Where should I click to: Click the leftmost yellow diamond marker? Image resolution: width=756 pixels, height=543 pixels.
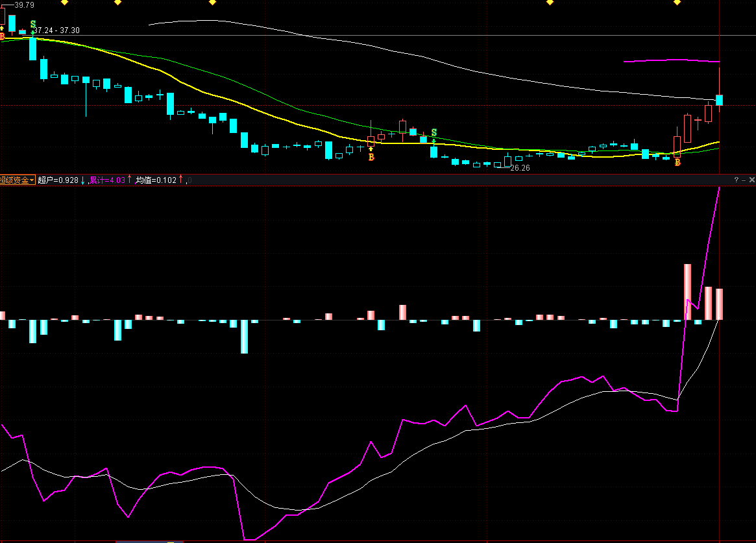[64, 3]
